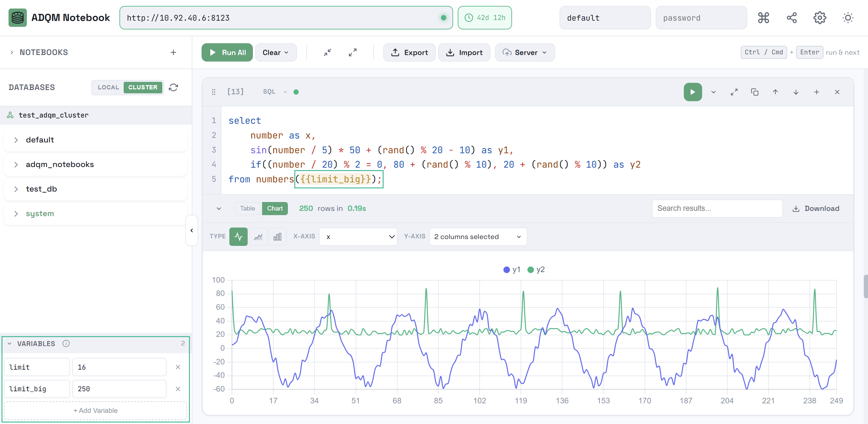The height and width of the screenshot is (424, 868).
Task: Click the Search results input field
Action: point(717,208)
